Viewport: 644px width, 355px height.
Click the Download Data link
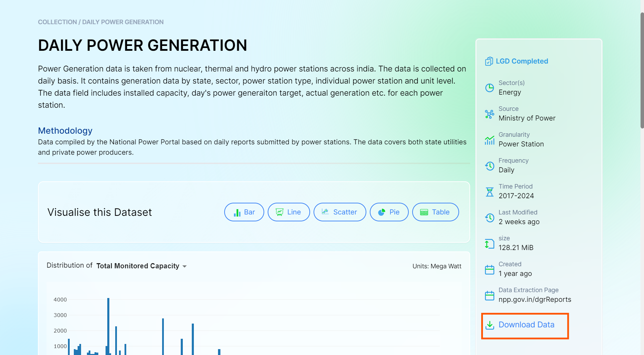pos(526,325)
